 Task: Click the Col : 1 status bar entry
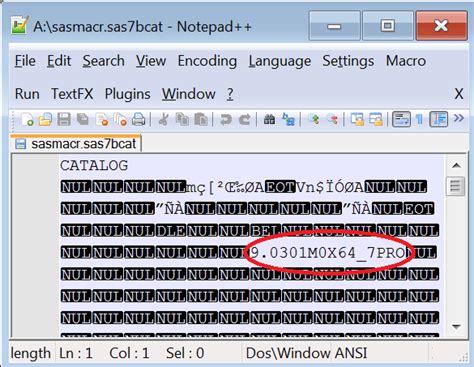tap(129, 353)
